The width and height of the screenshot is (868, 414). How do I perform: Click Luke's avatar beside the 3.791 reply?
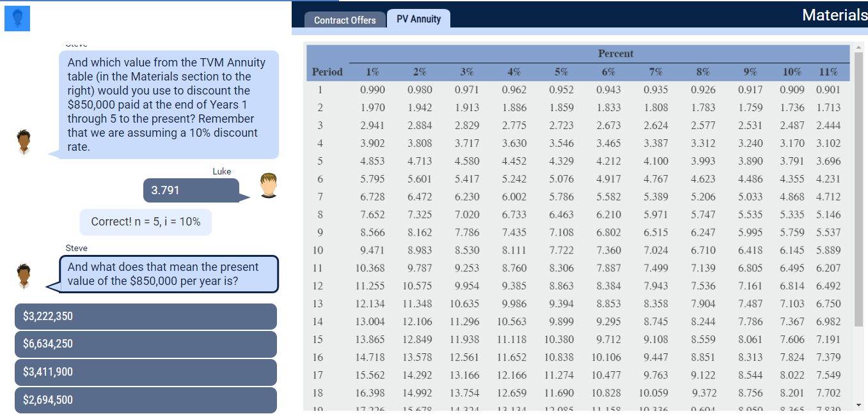coord(268,186)
